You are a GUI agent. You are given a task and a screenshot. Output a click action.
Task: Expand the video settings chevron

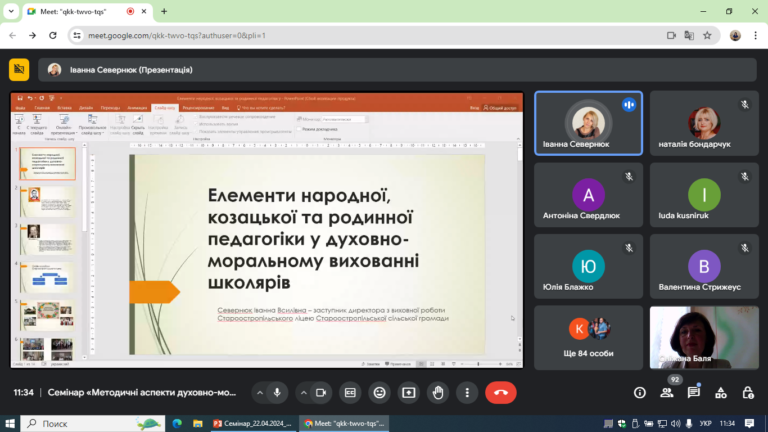click(304, 393)
